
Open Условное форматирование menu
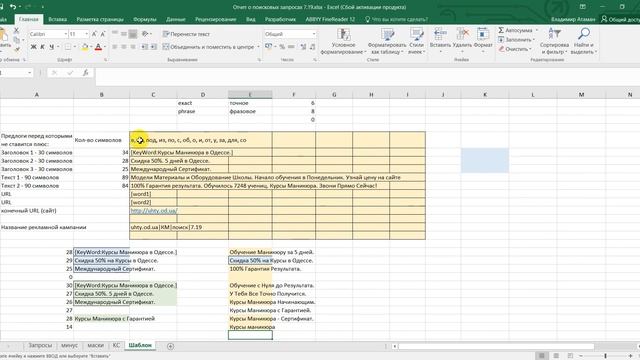(x=343, y=41)
